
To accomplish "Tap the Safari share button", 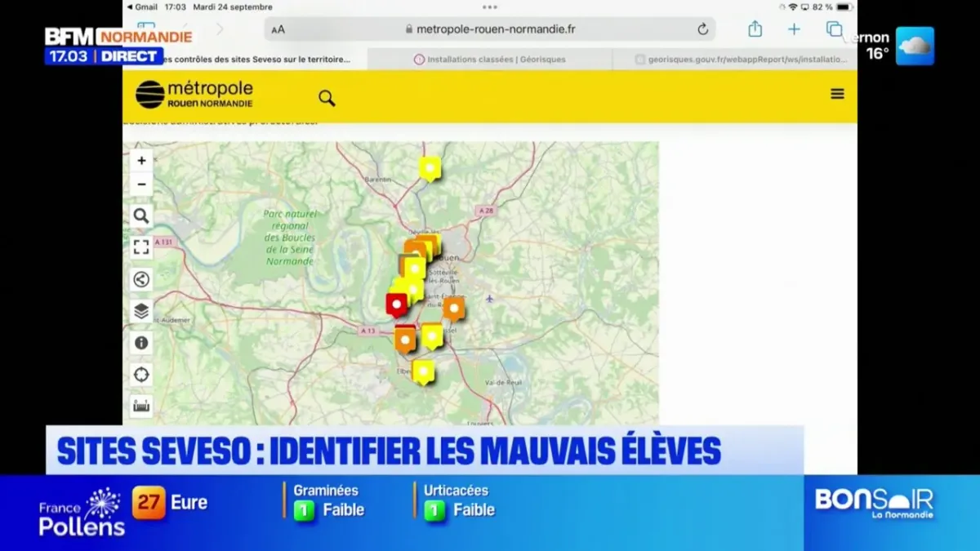I will point(755,29).
